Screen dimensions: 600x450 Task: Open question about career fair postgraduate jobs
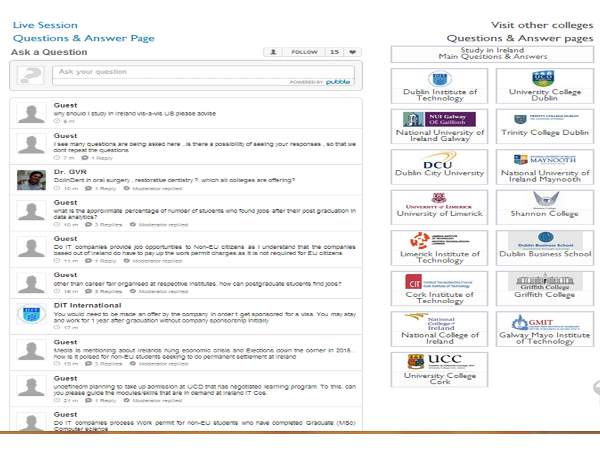click(x=197, y=284)
